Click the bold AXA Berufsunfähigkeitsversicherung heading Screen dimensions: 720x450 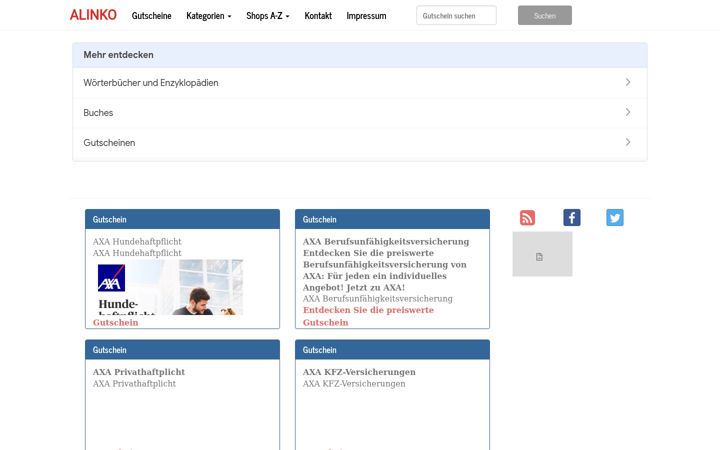click(386, 242)
